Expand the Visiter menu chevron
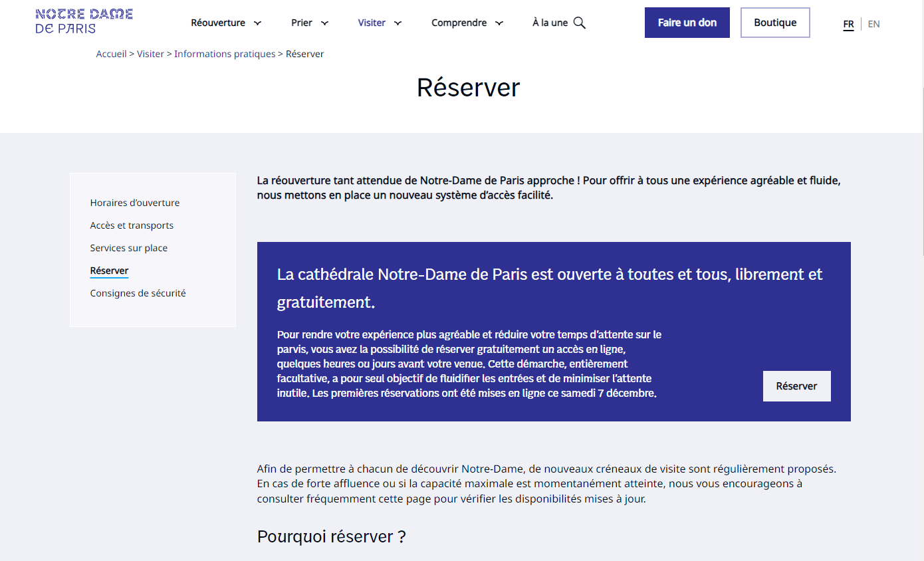 pos(398,23)
